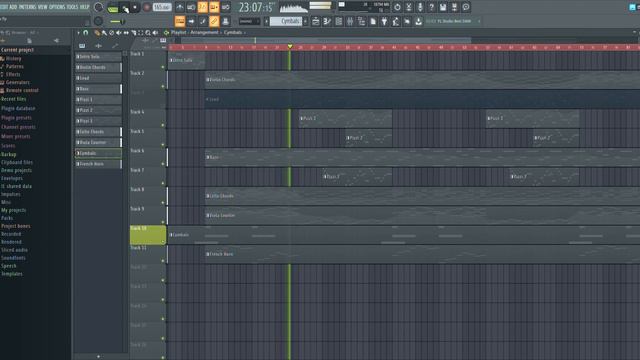Open the help question mark icon

(x=431, y=7)
